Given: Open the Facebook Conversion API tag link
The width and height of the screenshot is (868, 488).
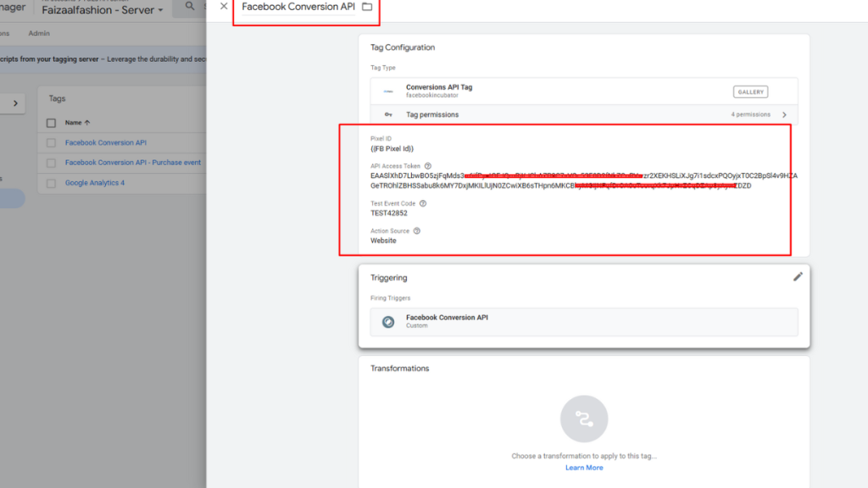Looking at the screenshot, I should coord(106,142).
